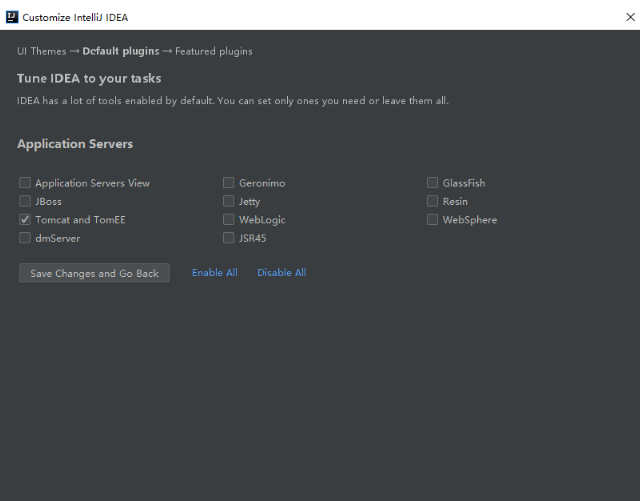This screenshot has height=501, width=640.
Task: Close the Customize IntelliJ IDEA window
Action: click(630, 17)
